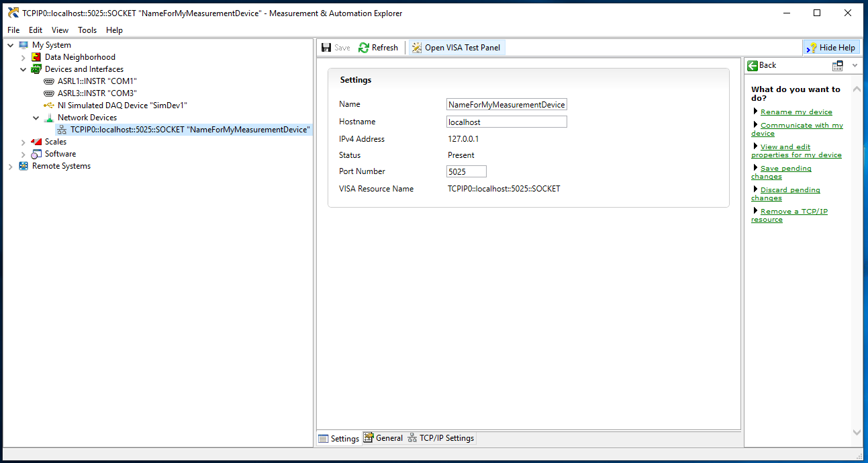Screen dimensions: 868x463
Task: Open the Tools menu
Action: tap(87, 30)
